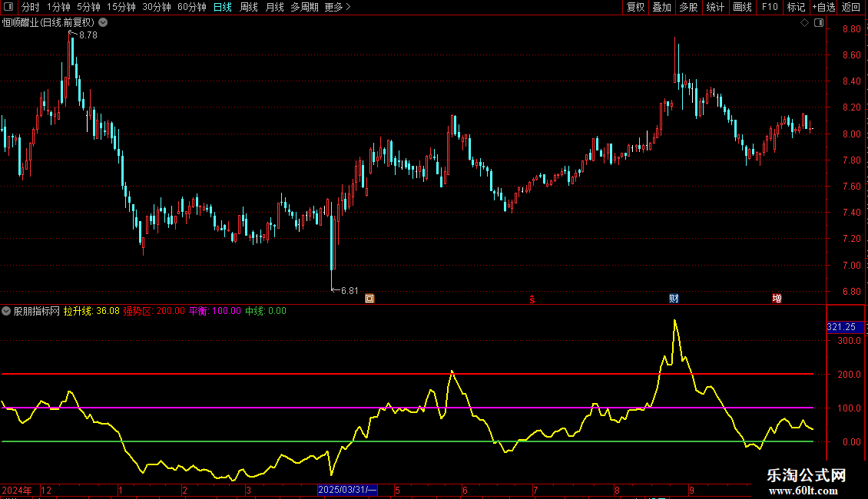
Task: Click the red event marker near June
Action: pyautogui.click(x=532, y=299)
